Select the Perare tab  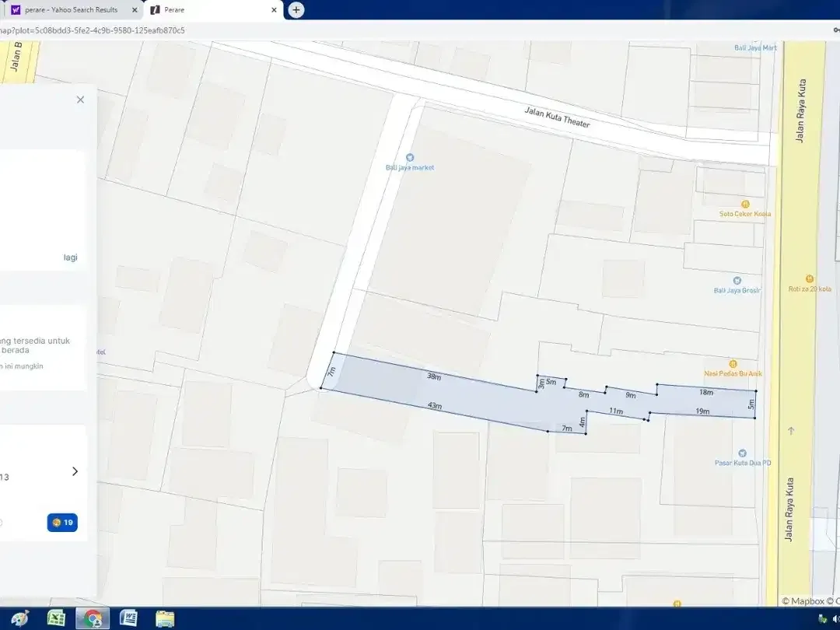pyautogui.click(x=214, y=10)
